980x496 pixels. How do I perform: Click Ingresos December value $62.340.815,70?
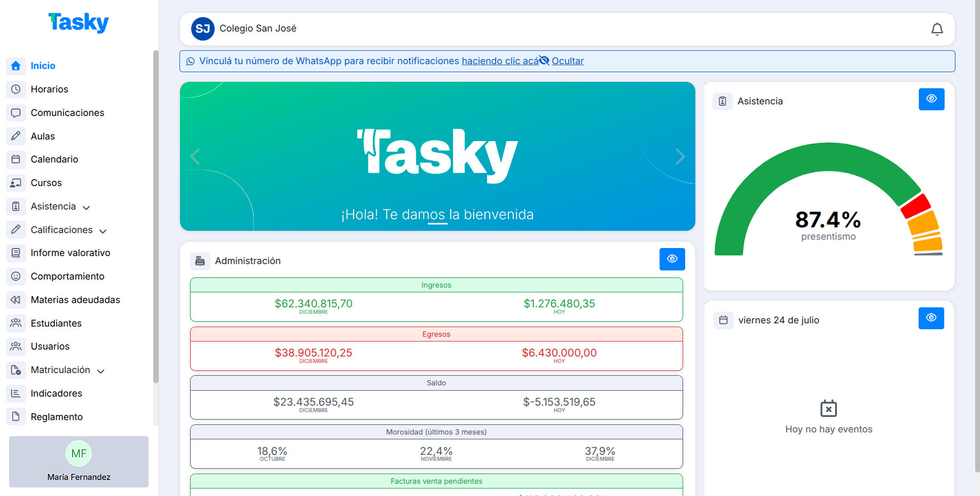click(313, 304)
